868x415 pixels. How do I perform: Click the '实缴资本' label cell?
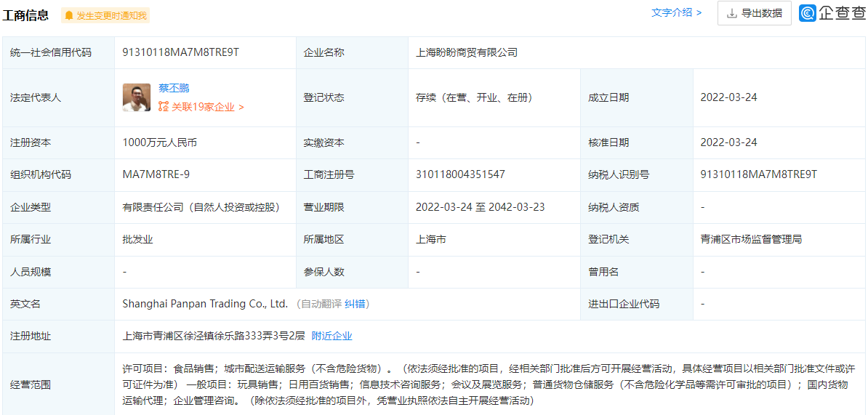[x=352, y=142]
